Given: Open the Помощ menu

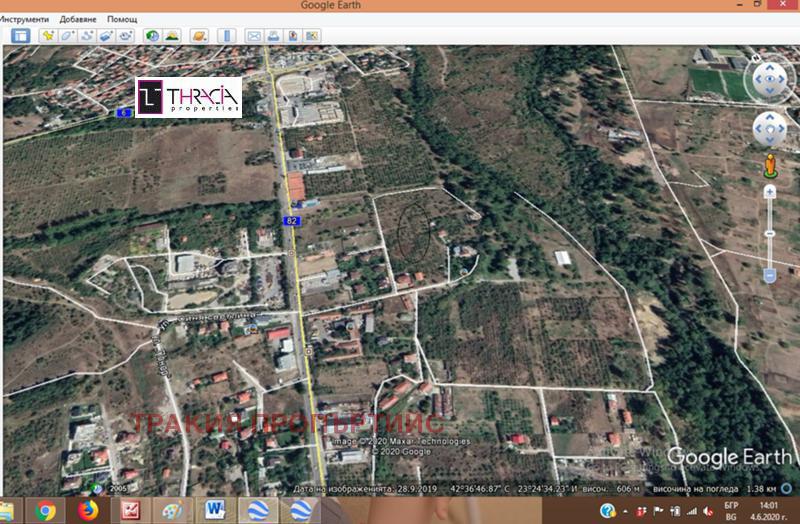Looking at the screenshot, I should (122, 19).
